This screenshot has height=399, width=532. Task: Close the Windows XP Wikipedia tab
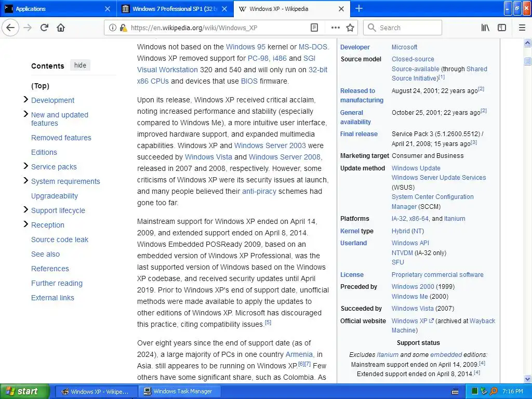click(x=341, y=9)
